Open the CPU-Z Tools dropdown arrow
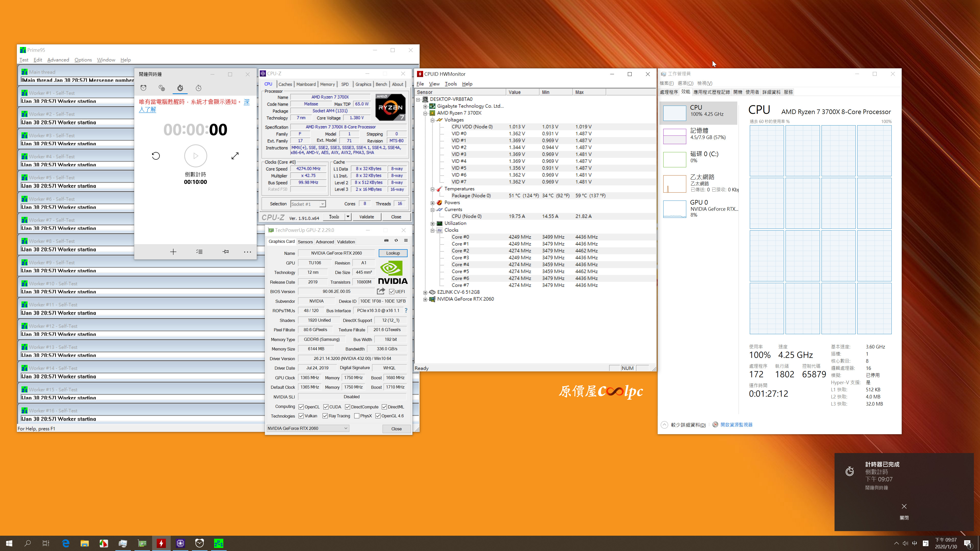This screenshot has width=980, height=551. [348, 217]
